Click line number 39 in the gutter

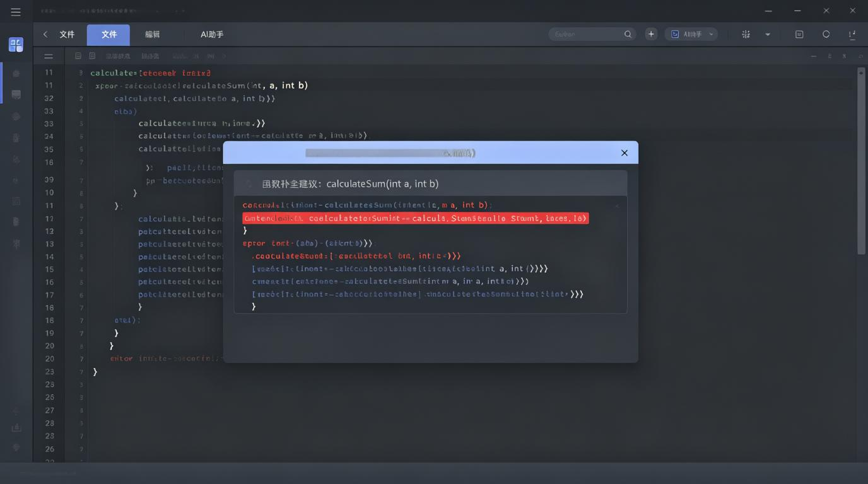[49, 180]
